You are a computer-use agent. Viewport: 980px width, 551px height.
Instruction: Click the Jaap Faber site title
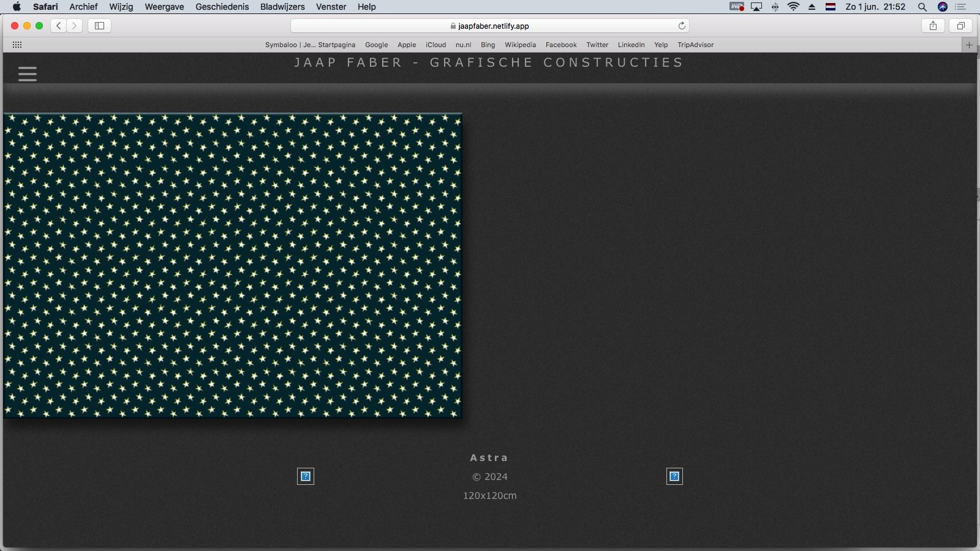pos(489,62)
